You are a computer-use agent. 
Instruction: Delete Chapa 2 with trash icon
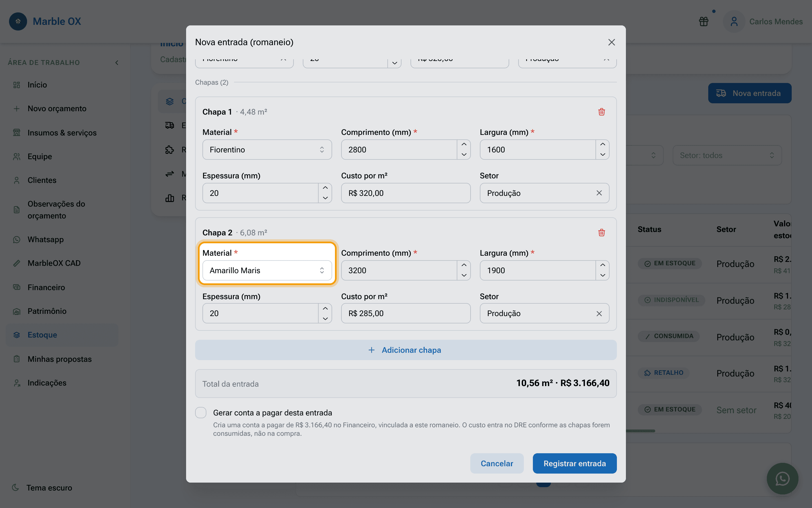[x=601, y=233]
